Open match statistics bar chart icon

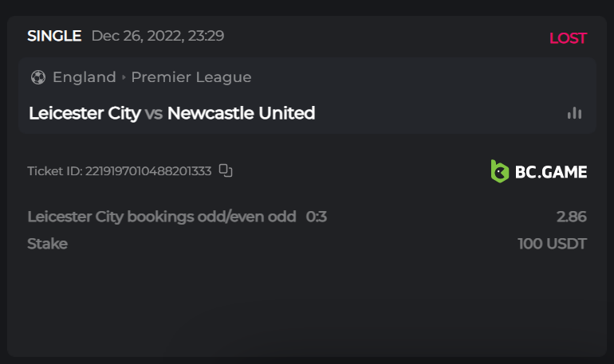(574, 113)
